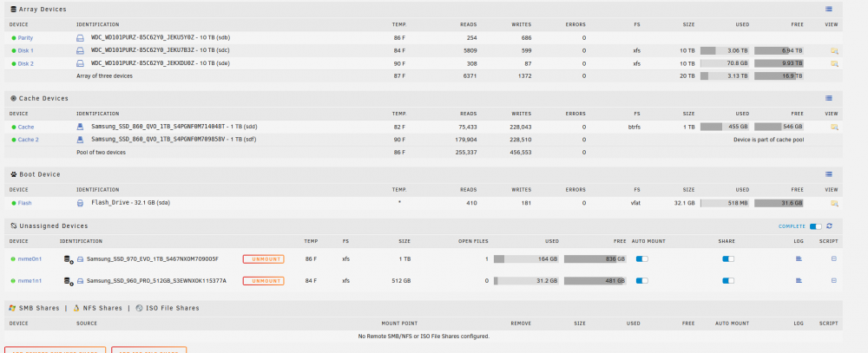Image resolution: width=868 pixels, height=353 pixels.
Task: Click the 'No Remote SMB/NFS or ISO File Shares configured' message
Action: pos(424,337)
